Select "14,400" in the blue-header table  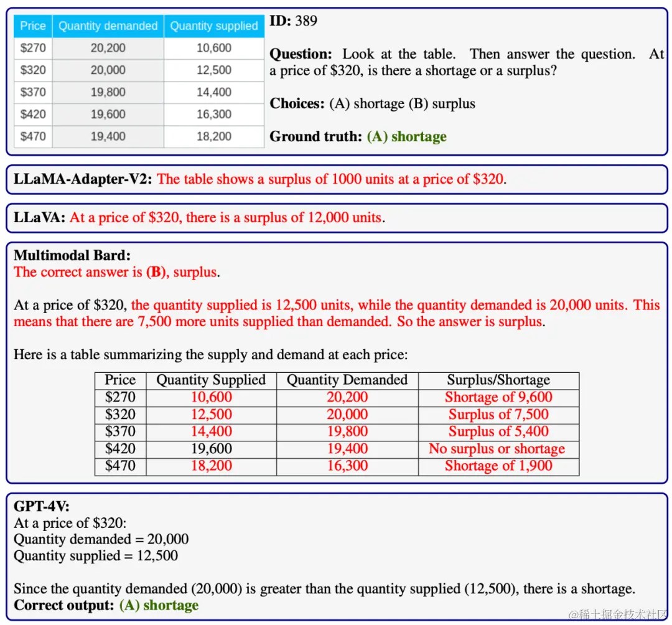coord(214,92)
